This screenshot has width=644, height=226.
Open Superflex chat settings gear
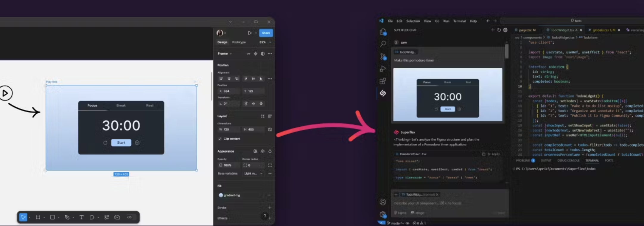tap(505, 30)
